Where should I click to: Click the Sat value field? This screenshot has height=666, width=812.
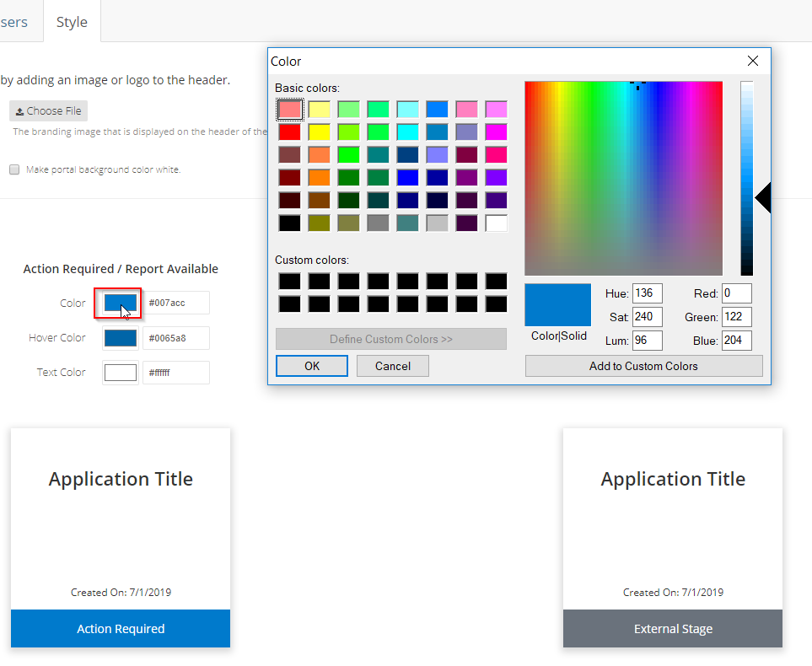click(648, 317)
